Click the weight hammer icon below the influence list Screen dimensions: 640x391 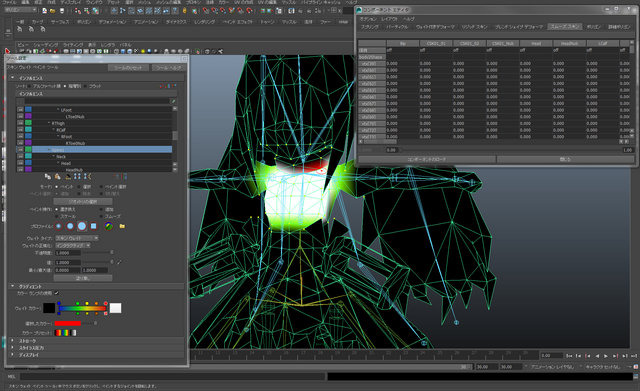[x=68, y=177]
